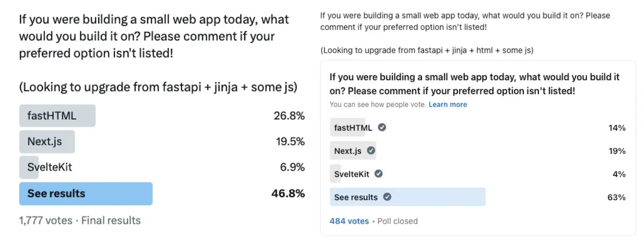This screenshot has width=644, height=244.
Task: Click the blue See results bar
Action: pyautogui.click(x=86, y=193)
